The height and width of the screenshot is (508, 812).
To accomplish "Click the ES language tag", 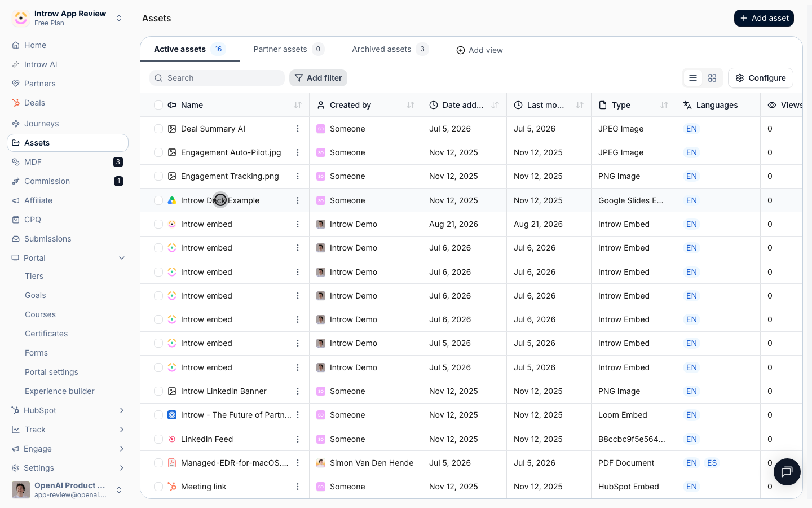I will point(712,463).
